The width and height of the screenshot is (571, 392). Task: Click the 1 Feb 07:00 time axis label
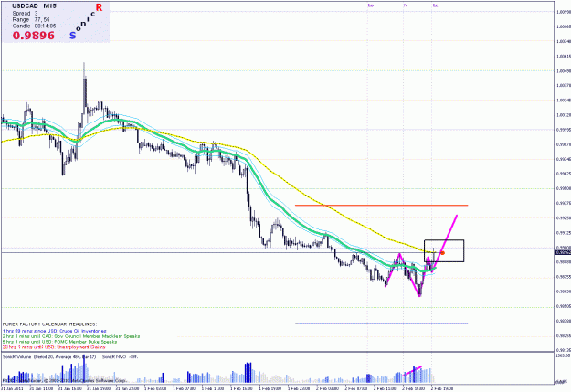185,388
